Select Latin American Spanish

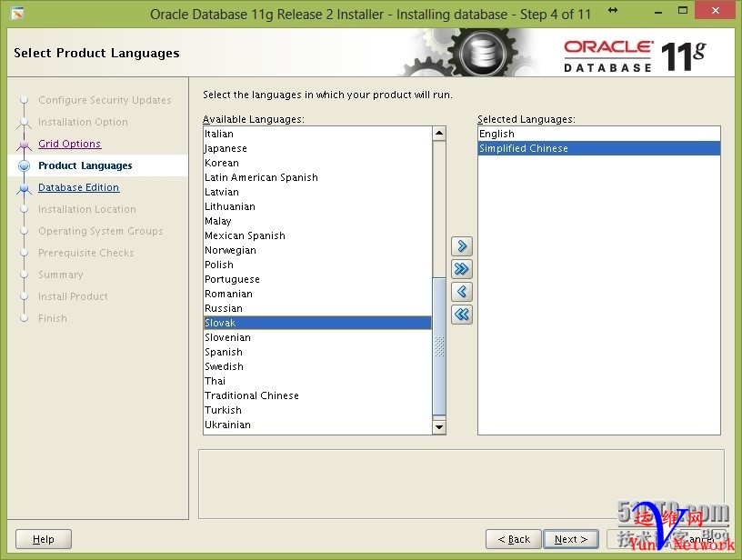(x=317, y=177)
